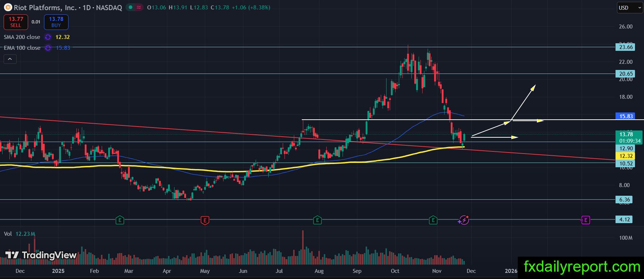Click the Nov label on time axis
This screenshot has width=644, height=279.
point(437,271)
